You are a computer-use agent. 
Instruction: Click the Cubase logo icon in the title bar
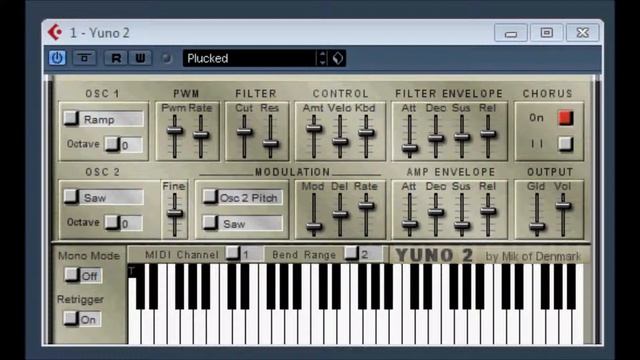tap(55, 32)
